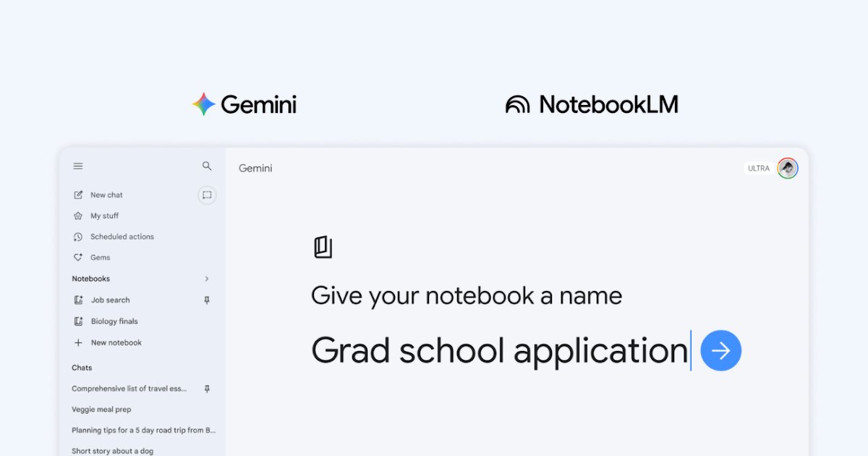
Task: Click the ULTRA plan badge
Action: pos(759,169)
